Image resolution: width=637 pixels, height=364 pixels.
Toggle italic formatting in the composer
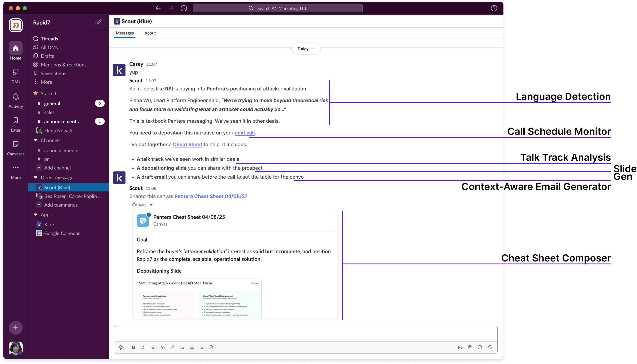pos(143,347)
